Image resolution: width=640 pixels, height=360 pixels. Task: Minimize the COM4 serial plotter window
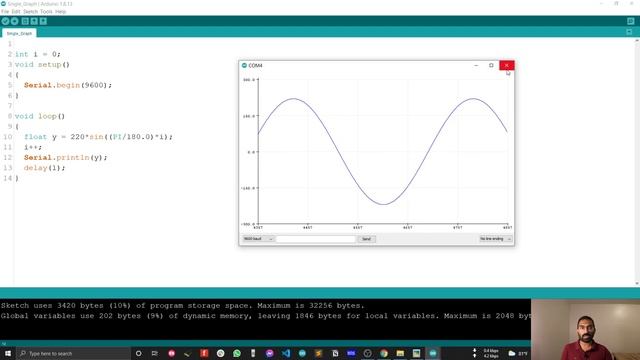click(x=476, y=65)
